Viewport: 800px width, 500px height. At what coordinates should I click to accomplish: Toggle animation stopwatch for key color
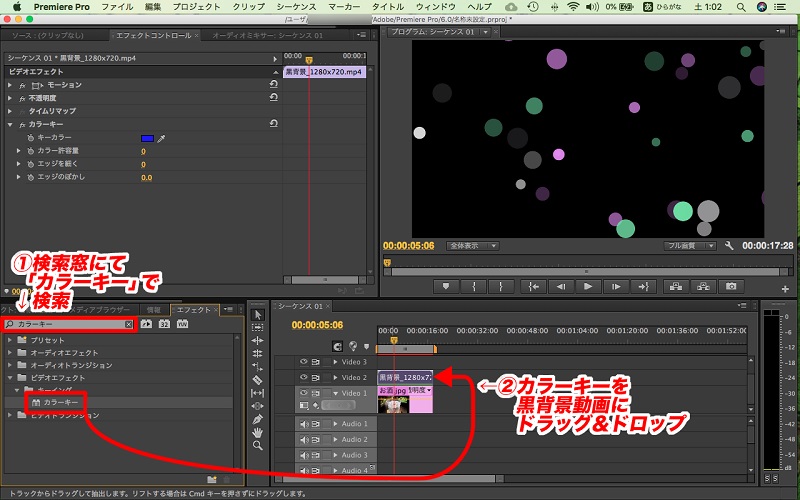tap(31, 138)
